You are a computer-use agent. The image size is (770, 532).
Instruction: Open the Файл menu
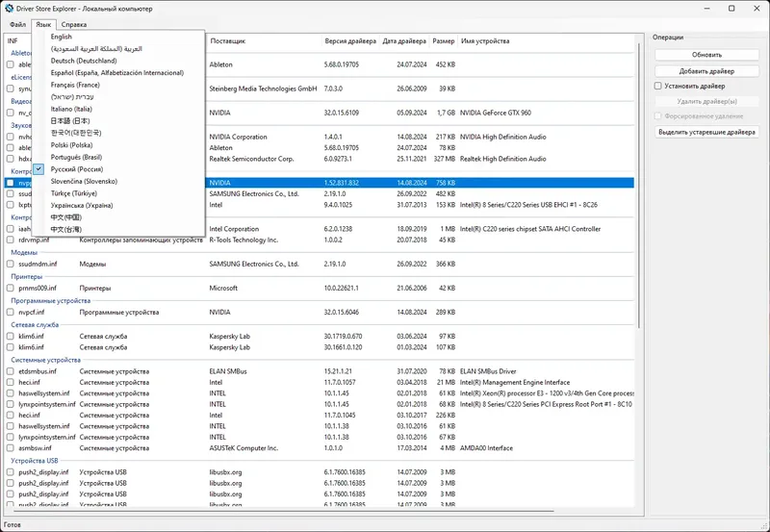[17, 24]
